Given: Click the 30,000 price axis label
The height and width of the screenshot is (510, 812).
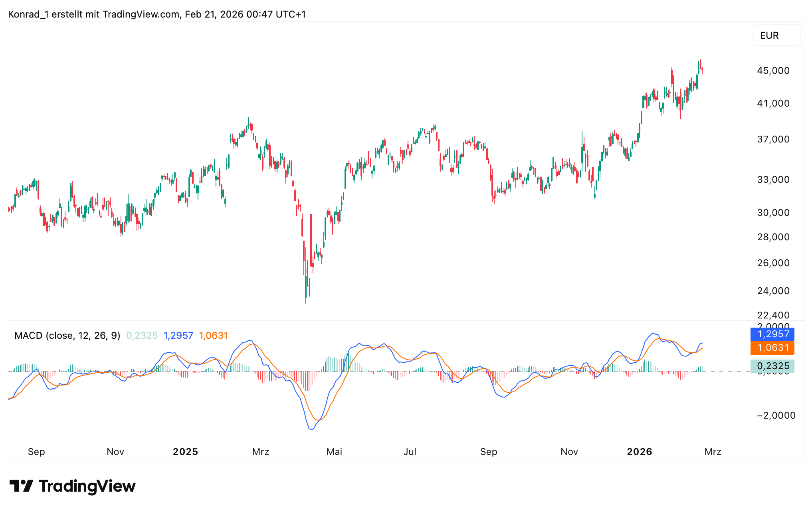Looking at the screenshot, I should tap(773, 213).
